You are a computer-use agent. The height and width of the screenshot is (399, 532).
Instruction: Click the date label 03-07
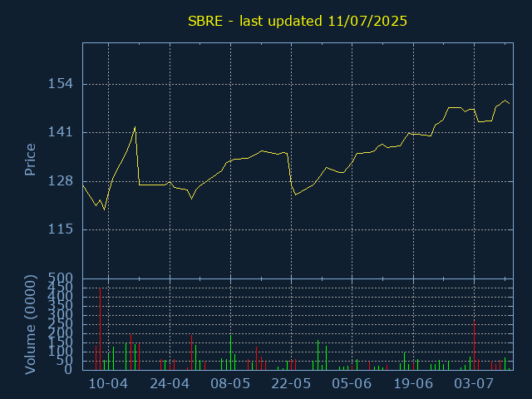click(474, 384)
